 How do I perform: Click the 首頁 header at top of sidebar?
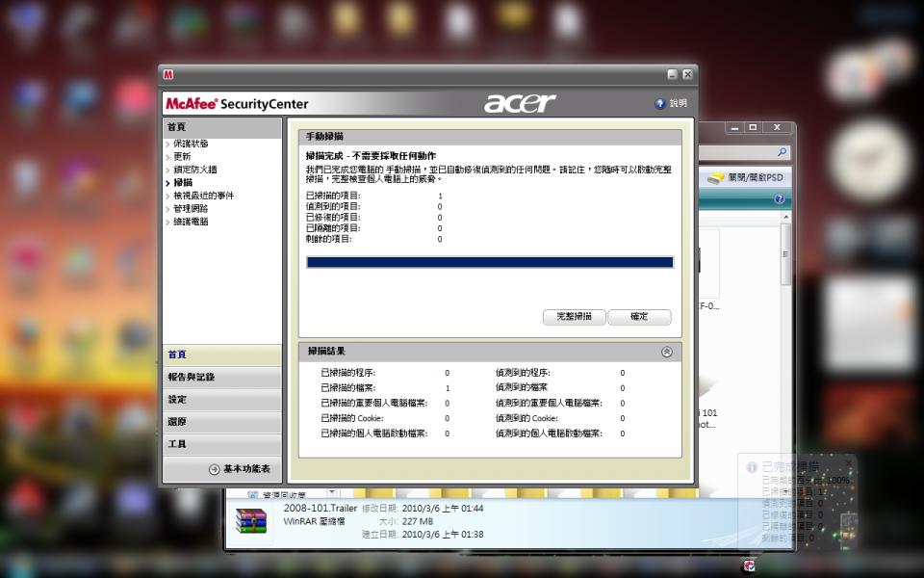click(x=222, y=127)
